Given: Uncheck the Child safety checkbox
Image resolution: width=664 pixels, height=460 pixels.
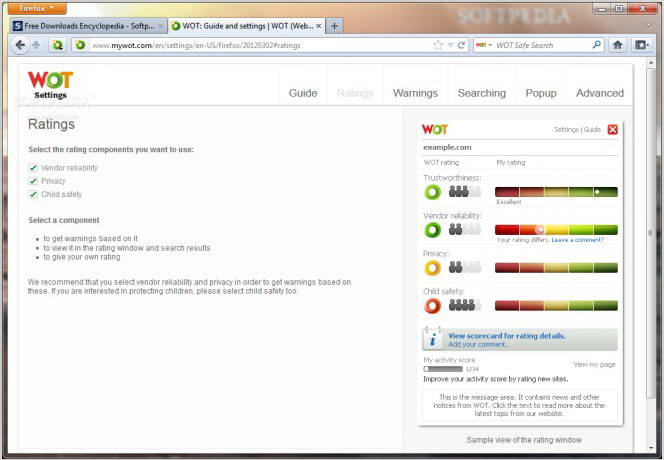Looking at the screenshot, I should tap(33, 194).
